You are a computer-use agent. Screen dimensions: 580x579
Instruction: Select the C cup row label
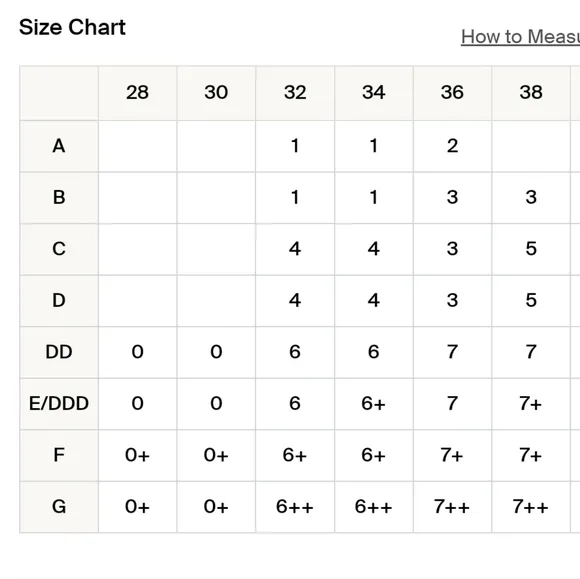tap(59, 249)
